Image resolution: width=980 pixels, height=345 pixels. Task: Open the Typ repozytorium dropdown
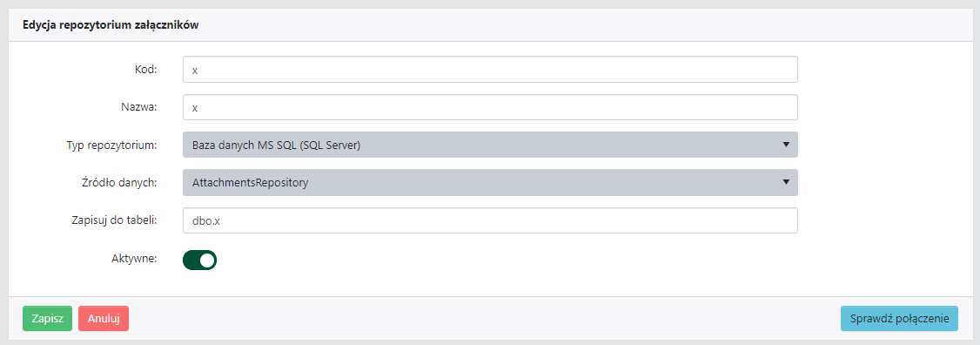[x=490, y=145]
